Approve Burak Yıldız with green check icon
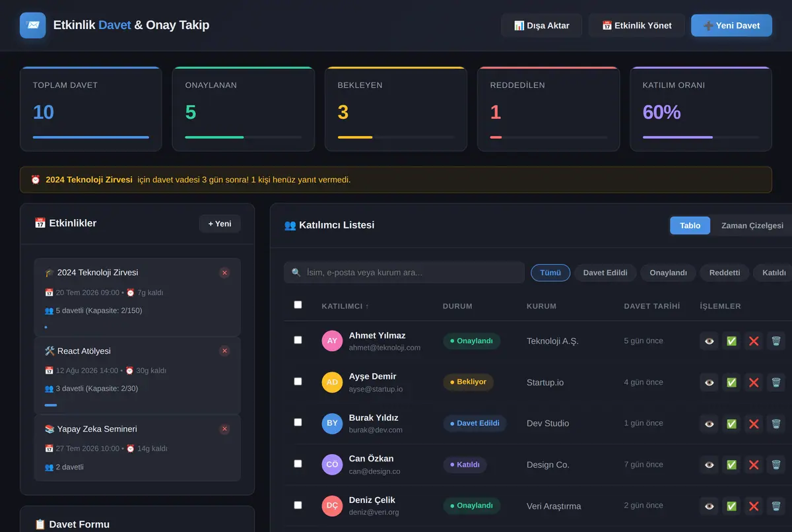 [x=731, y=424]
